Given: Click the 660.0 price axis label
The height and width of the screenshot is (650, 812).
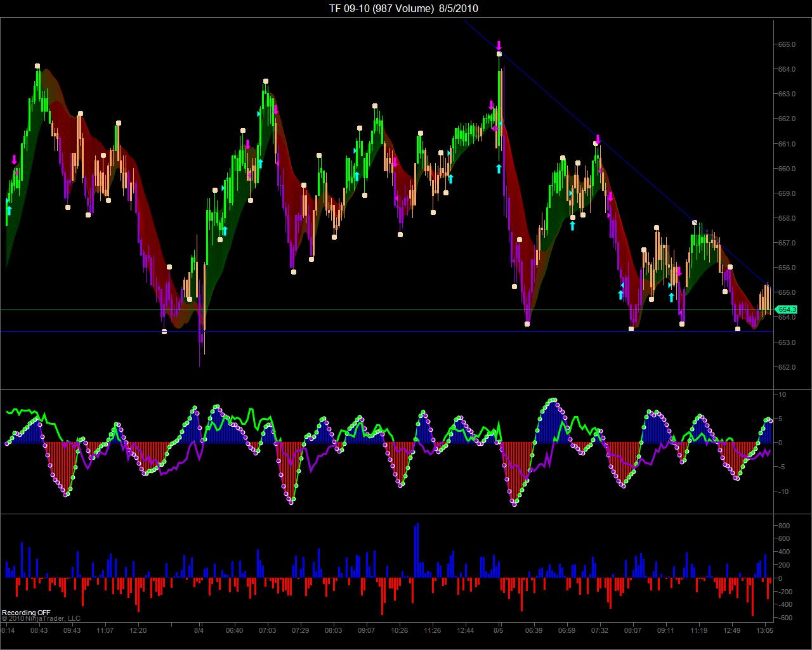Looking at the screenshot, I should (x=787, y=169).
